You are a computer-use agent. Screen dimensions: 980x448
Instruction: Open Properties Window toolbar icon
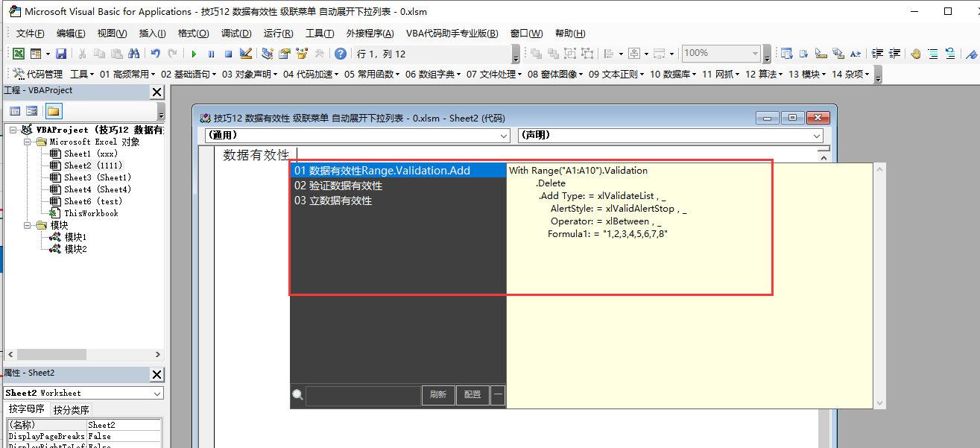pos(284,54)
